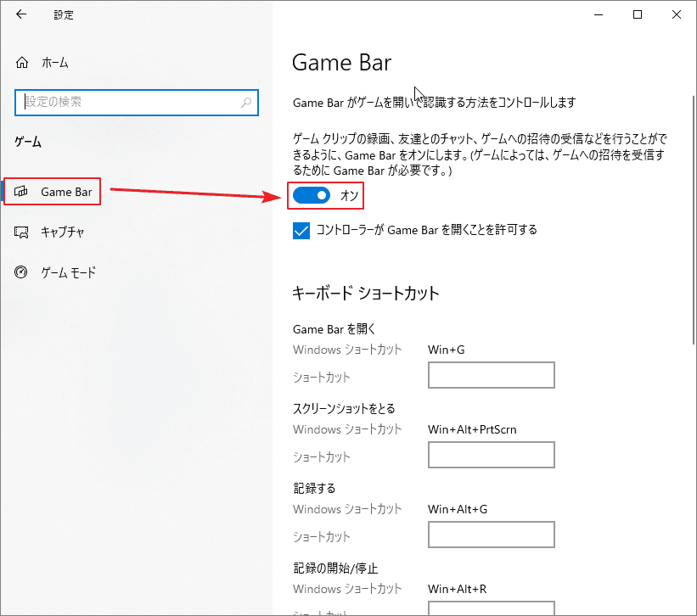Image resolution: width=697 pixels, height=616 pixels.
Task: Click the 記録する shortcut field
Action: click(x=491, y=535)
